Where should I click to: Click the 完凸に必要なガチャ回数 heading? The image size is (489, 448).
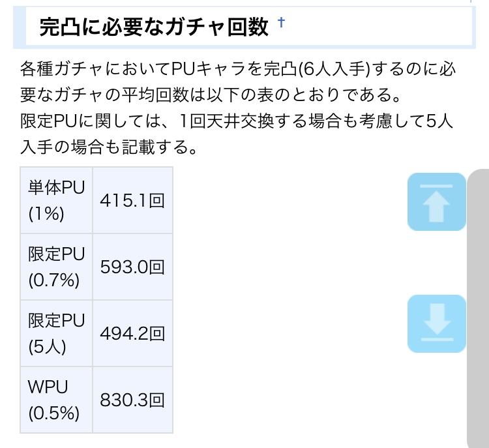tap(154, 27)
